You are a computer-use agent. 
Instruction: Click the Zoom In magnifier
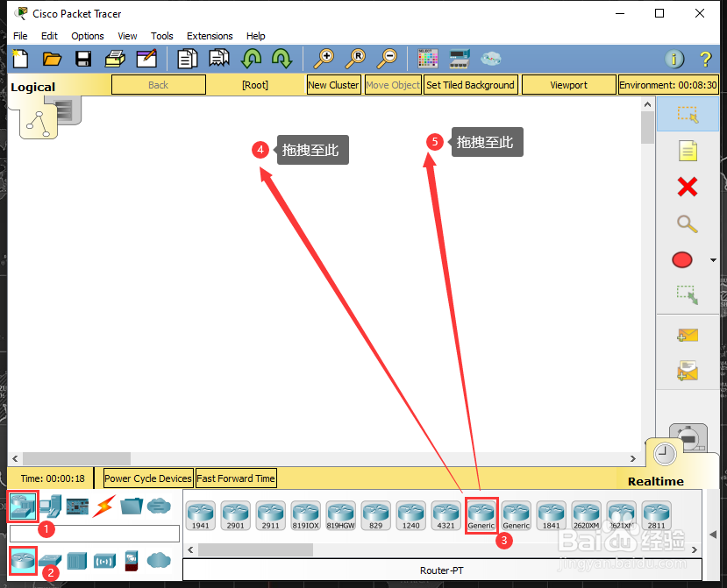coord(324,59)
